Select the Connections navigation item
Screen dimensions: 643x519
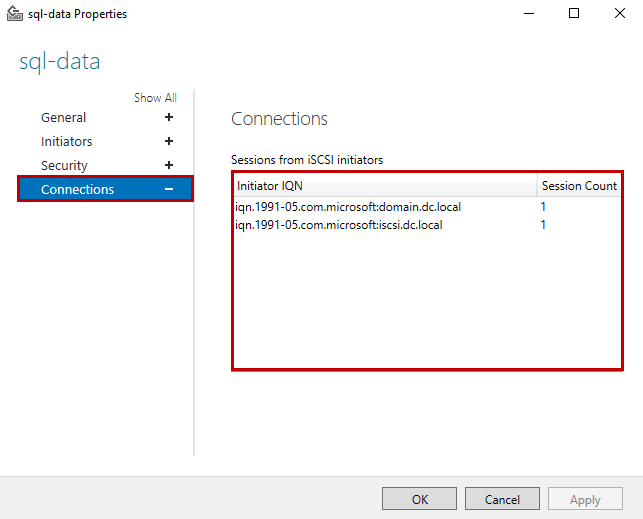click(77, 189)
